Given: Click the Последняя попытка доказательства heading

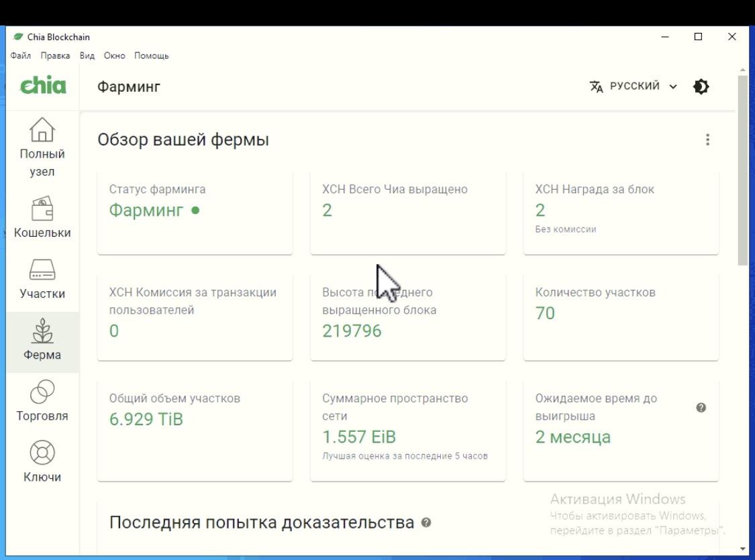Looking at the screenshot, I should point(262,522).
